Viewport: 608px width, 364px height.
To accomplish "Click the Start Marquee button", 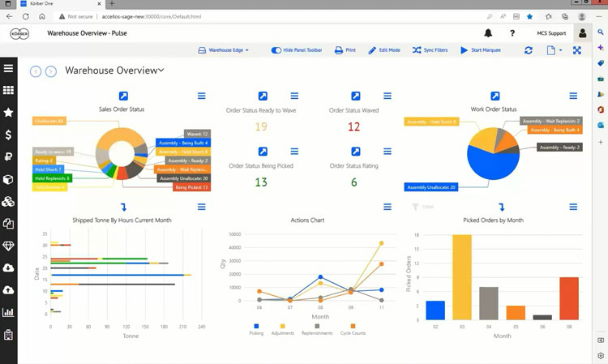I will tap(480, 50).
